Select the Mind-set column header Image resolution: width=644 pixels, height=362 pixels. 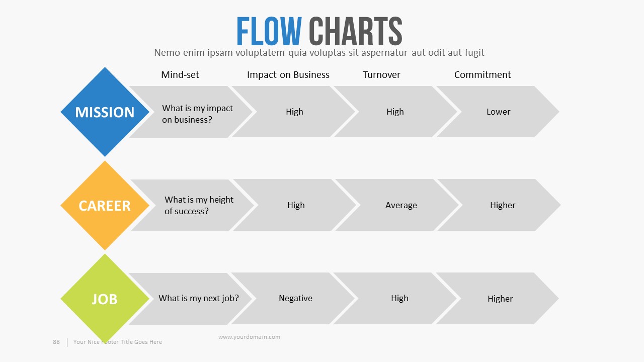click(x=180, y=75)
